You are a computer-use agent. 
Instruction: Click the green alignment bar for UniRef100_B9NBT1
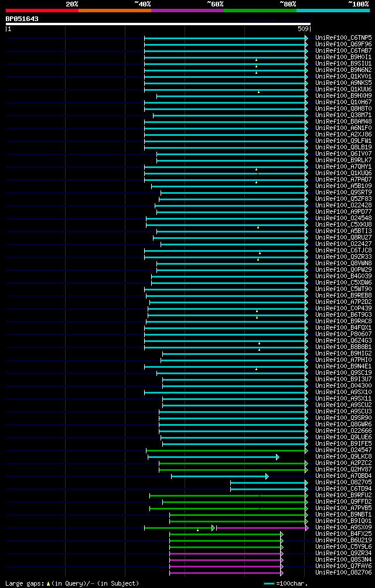pyautogui.click(x=238, y=515)
